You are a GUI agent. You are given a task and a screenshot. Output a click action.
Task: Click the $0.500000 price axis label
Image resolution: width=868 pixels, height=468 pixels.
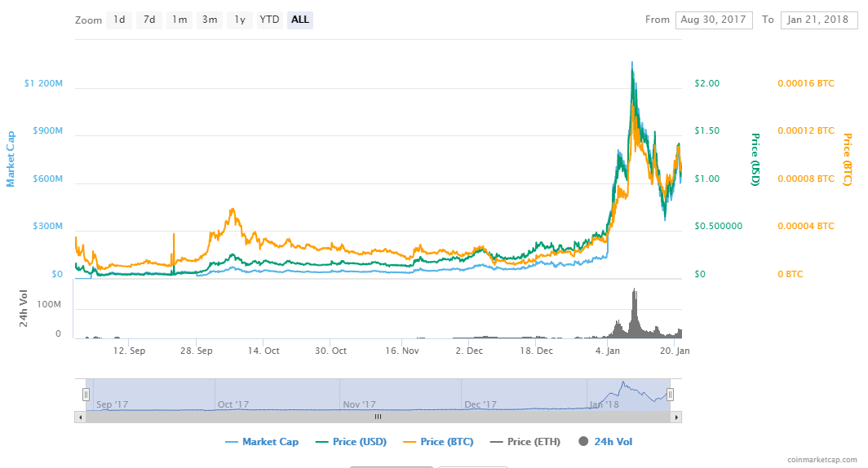click(718, 227)
